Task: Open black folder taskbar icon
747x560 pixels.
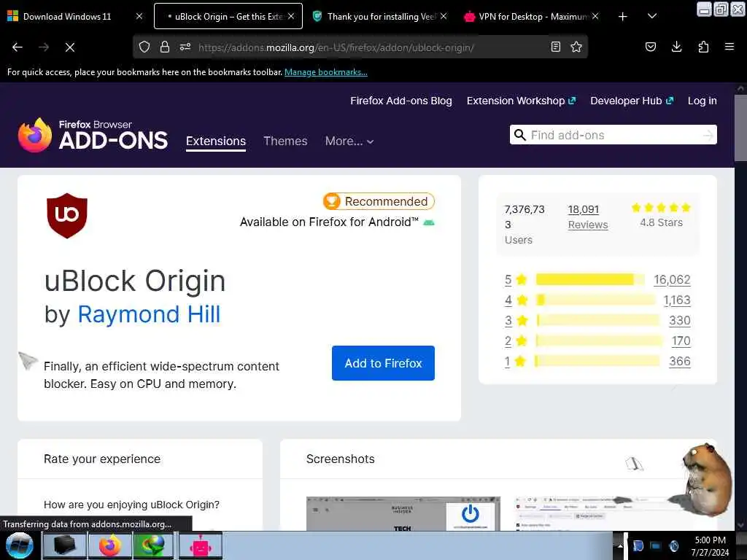Action: (65, 545)
